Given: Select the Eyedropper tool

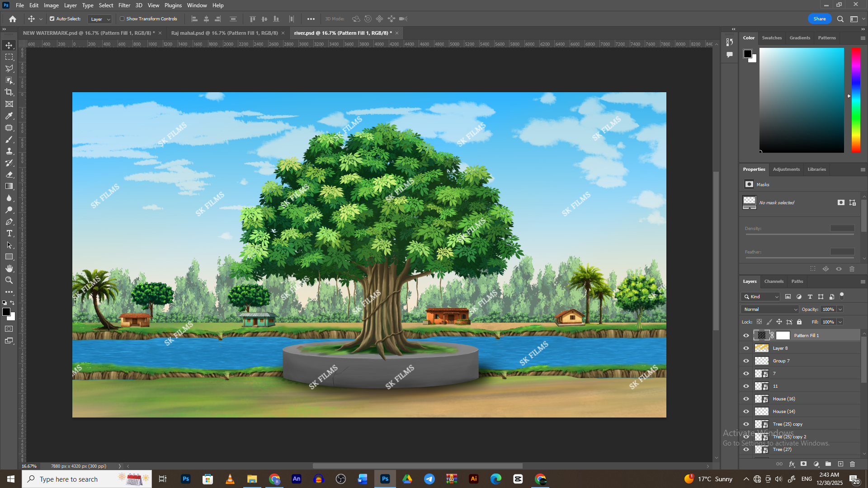Looking at the screenshot, I should click(x=9, y=116).
